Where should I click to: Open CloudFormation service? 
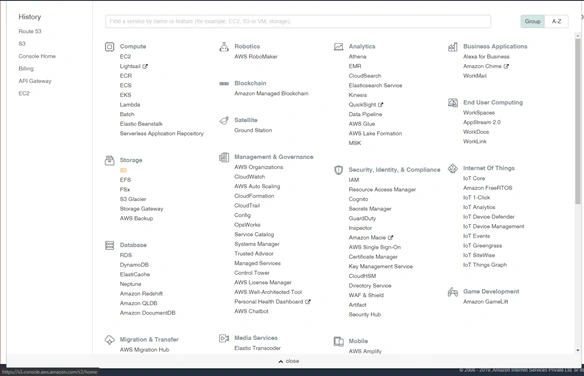(x=254, y=196)
